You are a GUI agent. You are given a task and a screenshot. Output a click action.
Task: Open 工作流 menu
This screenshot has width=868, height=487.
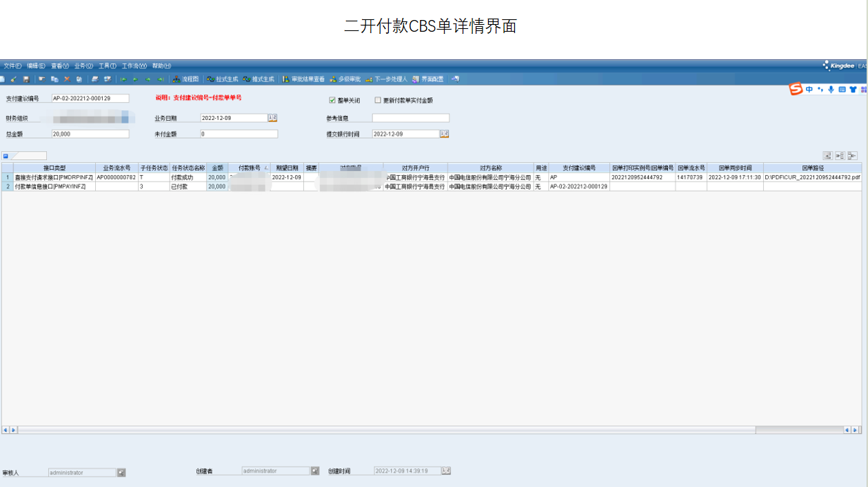134,66
